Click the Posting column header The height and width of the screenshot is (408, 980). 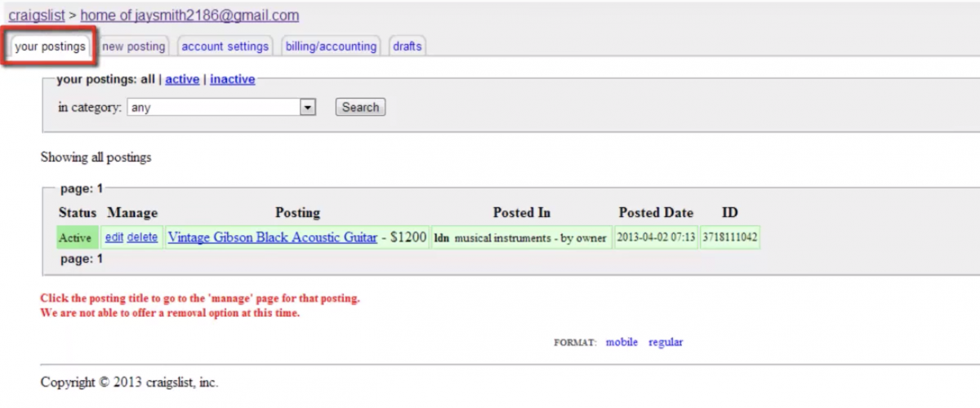pyautogui.click(x=297, y=212)
